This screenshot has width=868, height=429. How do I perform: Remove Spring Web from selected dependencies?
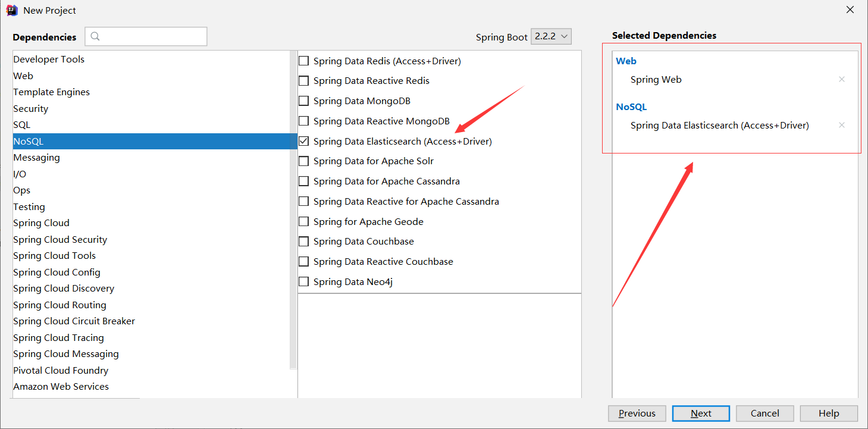tap(842, 79)
